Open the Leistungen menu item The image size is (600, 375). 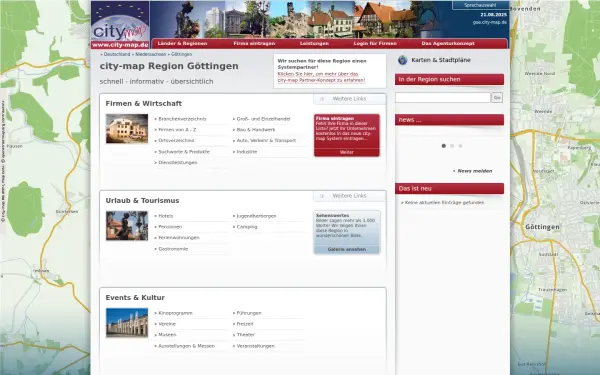314,44
